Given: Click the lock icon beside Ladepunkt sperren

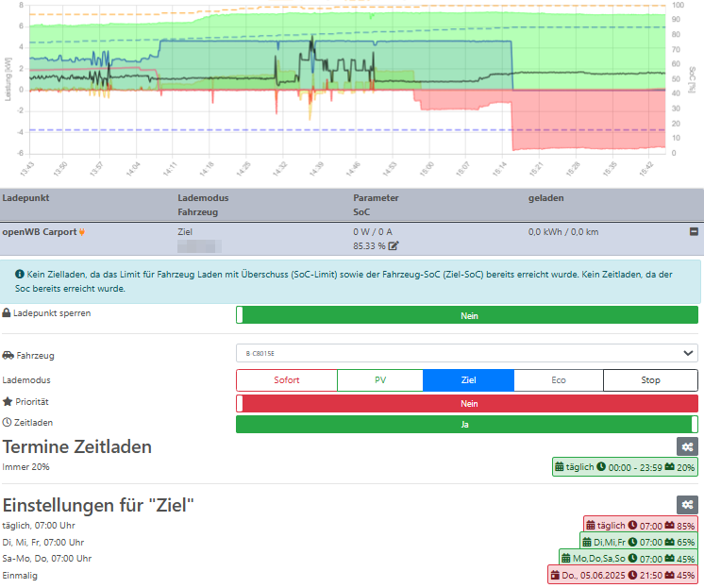Looking at the screenshot, I should click(7, 313).
